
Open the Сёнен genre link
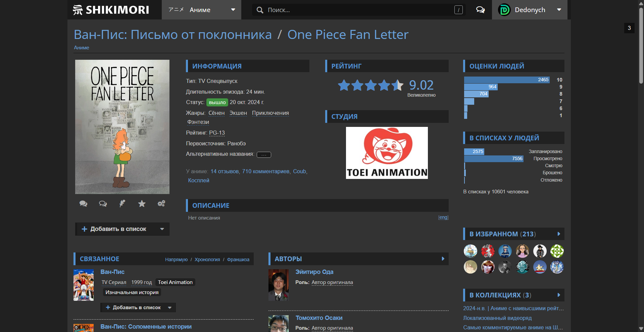coord(216,113)
